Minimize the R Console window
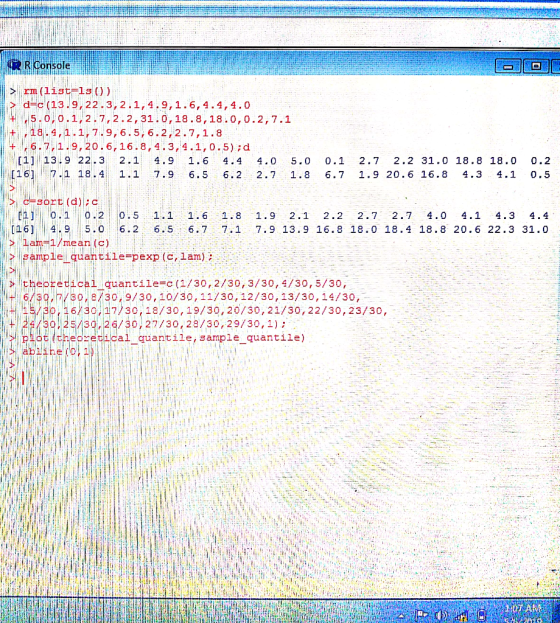The height and width of the screenshot is (623, 560). 508,66
